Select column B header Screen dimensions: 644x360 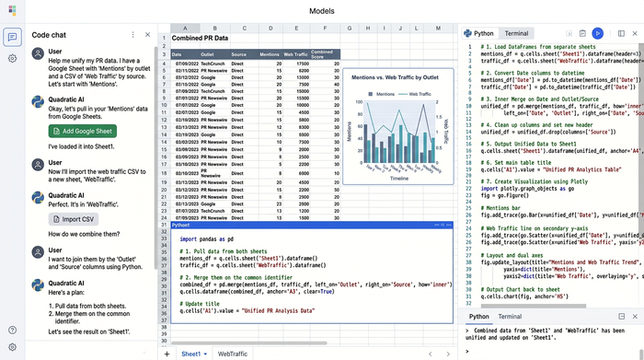(214, 29)
